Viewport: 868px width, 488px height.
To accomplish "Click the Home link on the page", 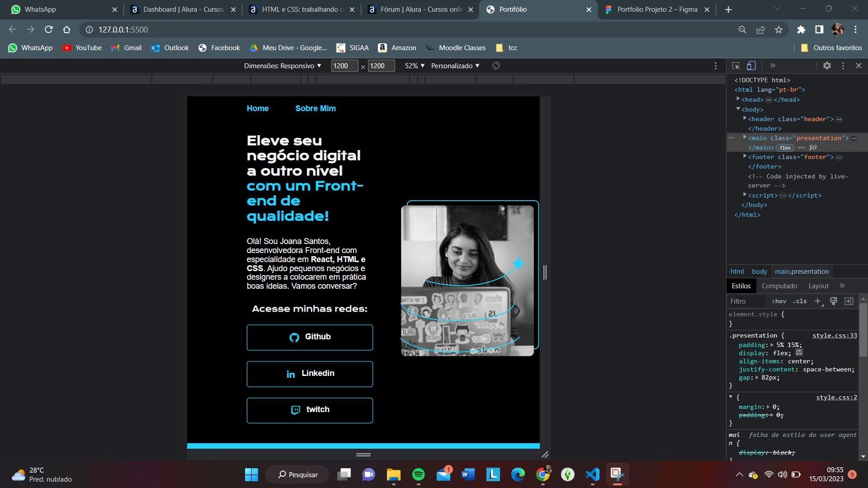I will 258,108.
